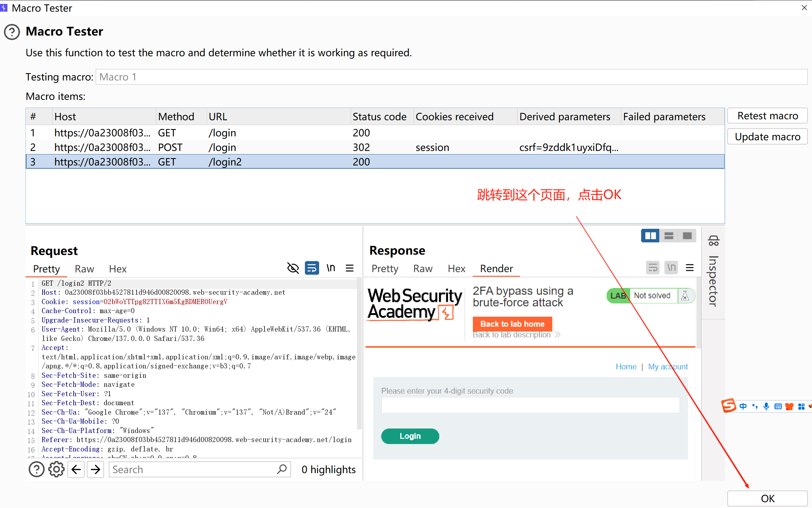812x508 pixels.
Task: Open the Response panel hamburger options menu
Action: pos(690,268)
